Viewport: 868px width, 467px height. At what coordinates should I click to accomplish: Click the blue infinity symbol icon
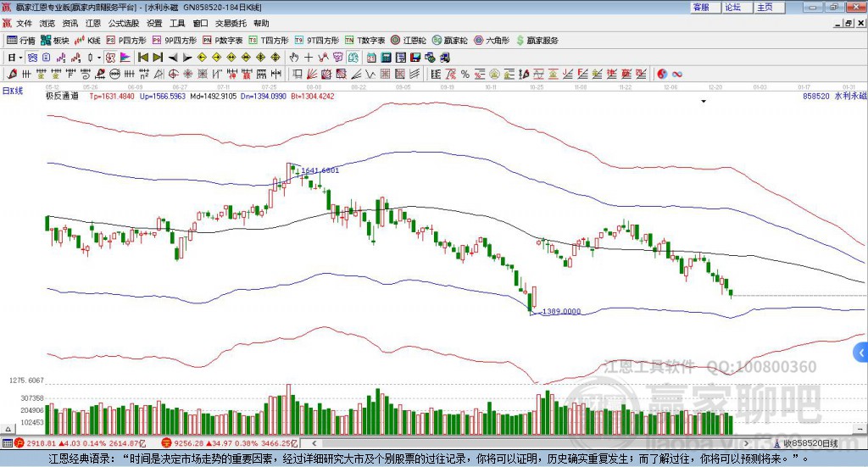click(x=677, y=74)
